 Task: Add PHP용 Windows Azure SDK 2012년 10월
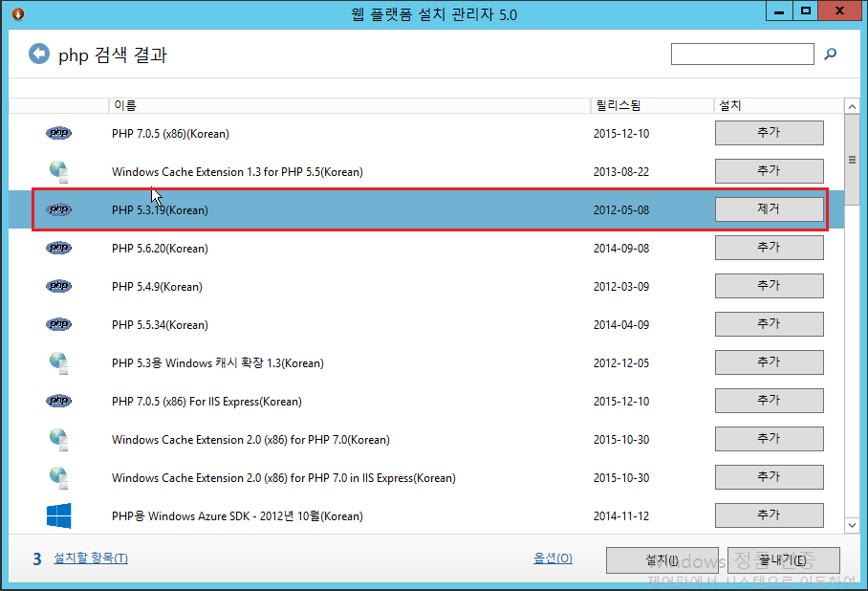769,515
